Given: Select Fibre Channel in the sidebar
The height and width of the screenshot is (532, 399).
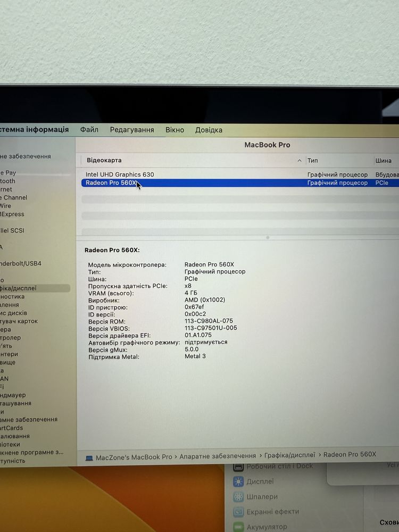Looking at the screenshot, I should [x=14, y=197].
